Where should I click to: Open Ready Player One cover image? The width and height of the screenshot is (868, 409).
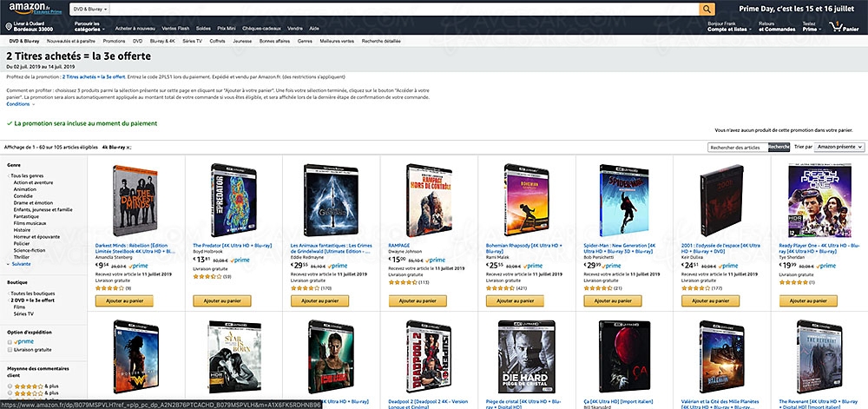pos(819,200)
